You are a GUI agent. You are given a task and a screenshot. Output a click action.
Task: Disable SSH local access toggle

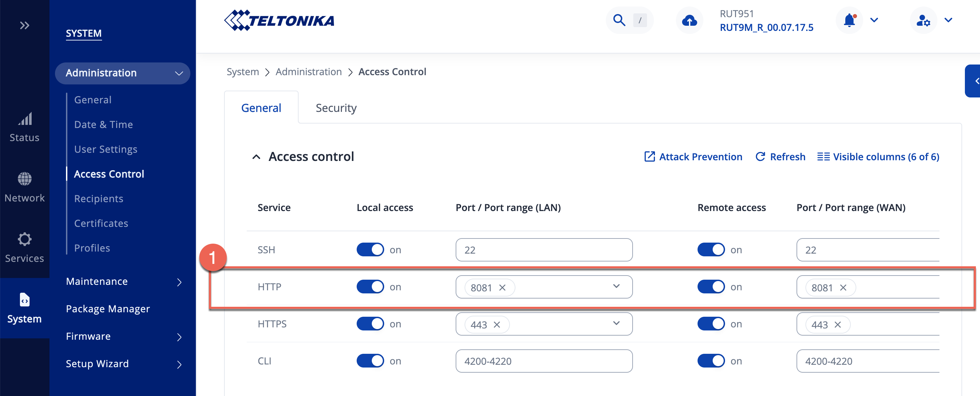coord(370,250)
